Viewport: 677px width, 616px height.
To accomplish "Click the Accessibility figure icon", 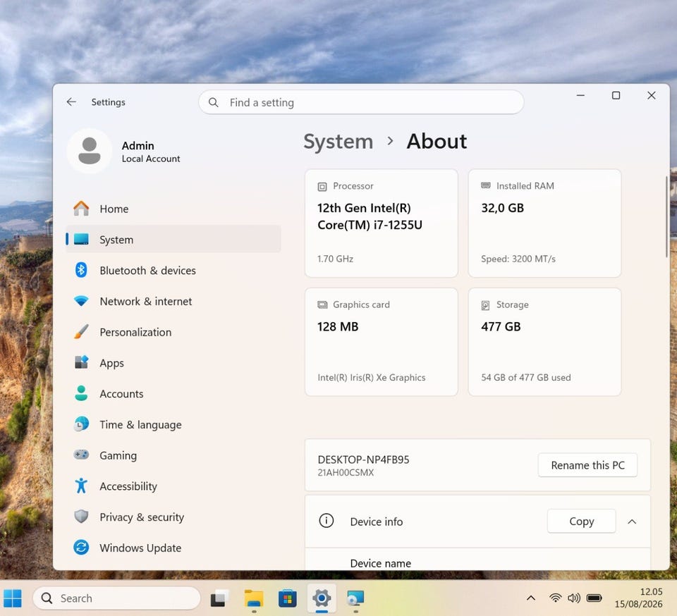I will (x=81, y=486).
